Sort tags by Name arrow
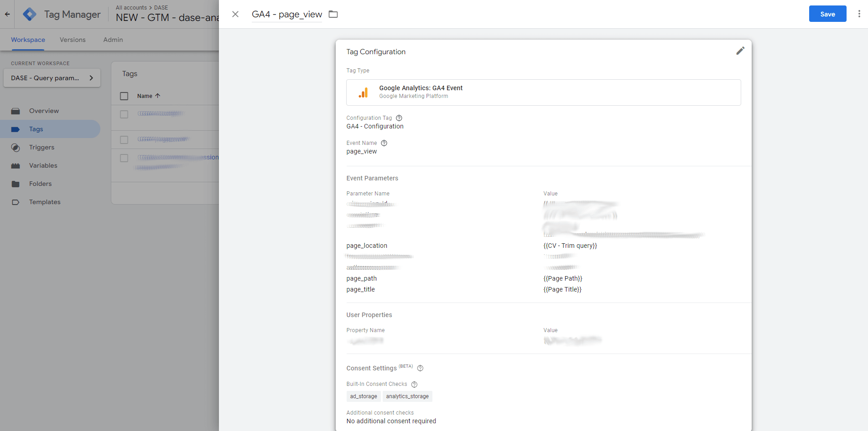Screen dimensions: 868x431 (x=158, y=96)
